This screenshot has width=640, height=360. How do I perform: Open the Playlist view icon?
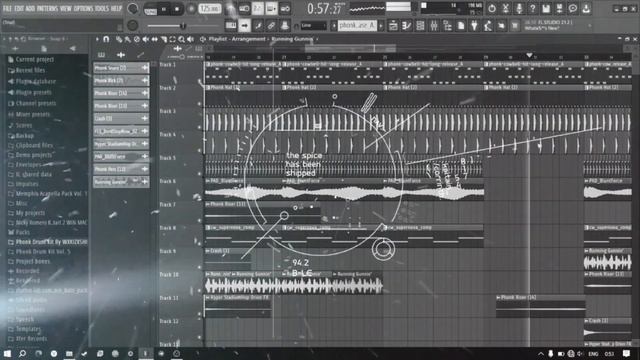pos(393,26)
